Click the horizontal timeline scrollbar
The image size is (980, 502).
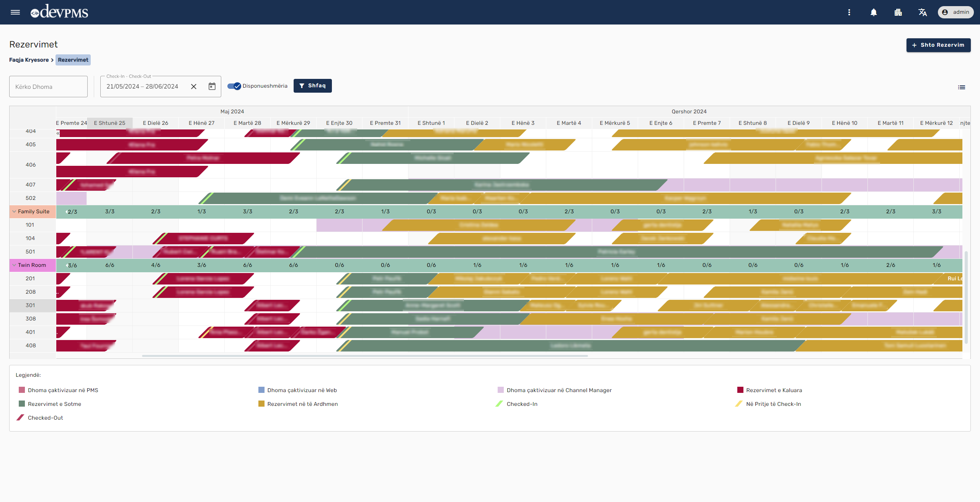point(364,356)
